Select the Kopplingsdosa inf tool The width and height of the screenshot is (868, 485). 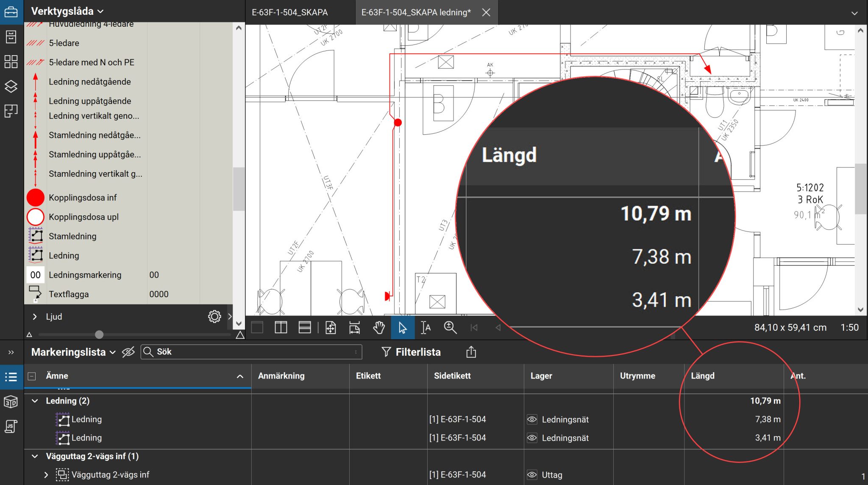[83, 198]
